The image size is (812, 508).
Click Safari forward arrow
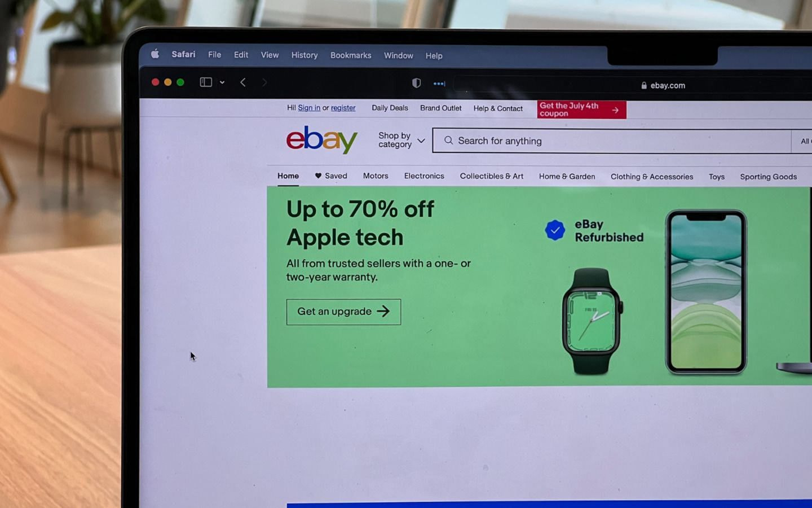click(264, 82)
